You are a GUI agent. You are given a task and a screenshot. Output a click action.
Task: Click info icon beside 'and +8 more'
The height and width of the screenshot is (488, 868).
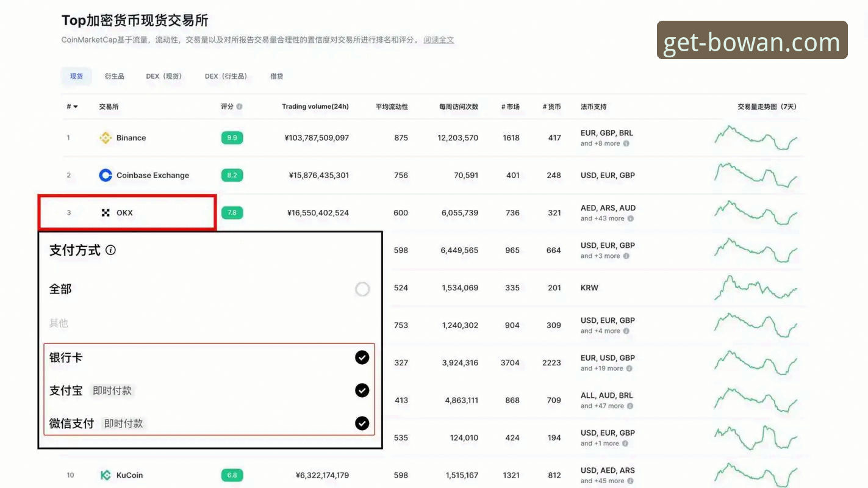pos(626,144)
